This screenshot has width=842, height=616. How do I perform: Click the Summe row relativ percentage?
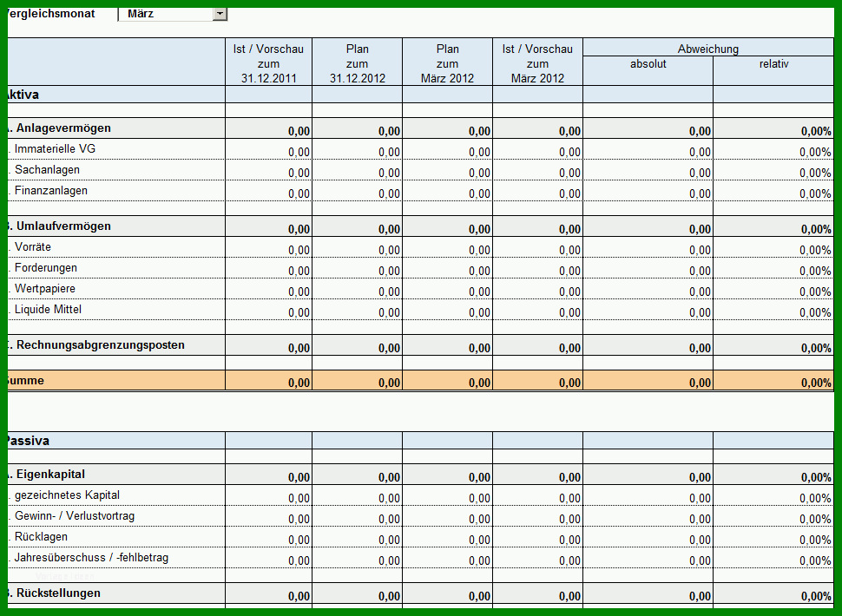click(816, 383)
